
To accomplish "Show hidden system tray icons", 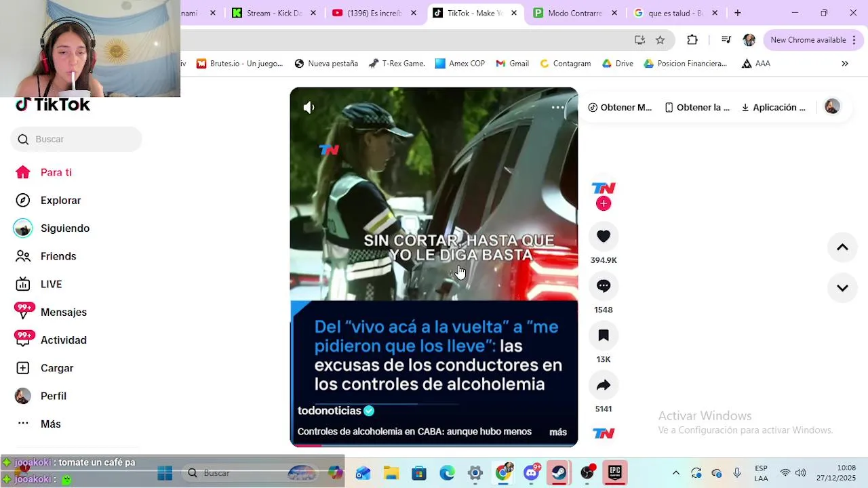I will tap(676, 473).
